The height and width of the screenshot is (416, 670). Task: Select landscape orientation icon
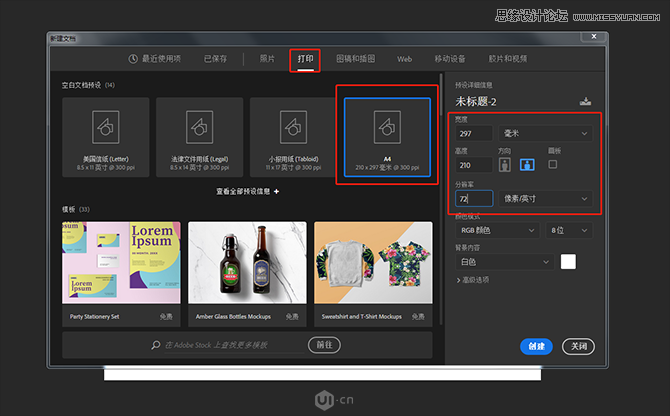pos(527,165)
